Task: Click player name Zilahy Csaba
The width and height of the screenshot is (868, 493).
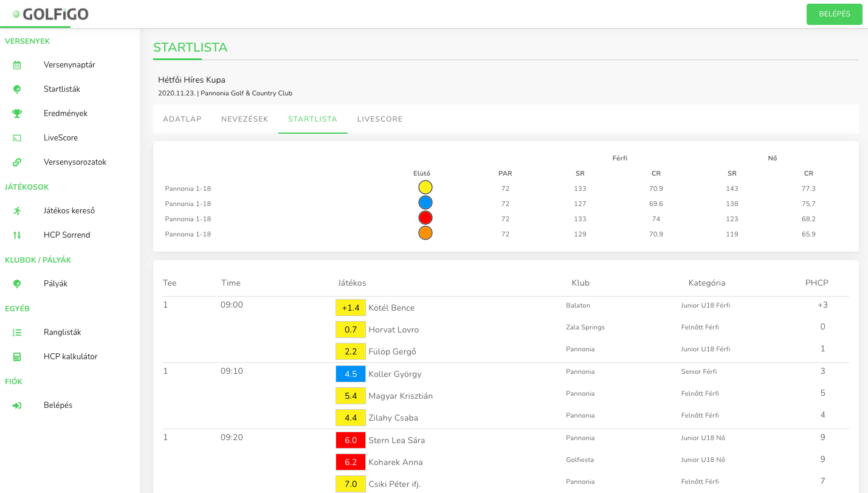Action: click(x=393, y=418)
